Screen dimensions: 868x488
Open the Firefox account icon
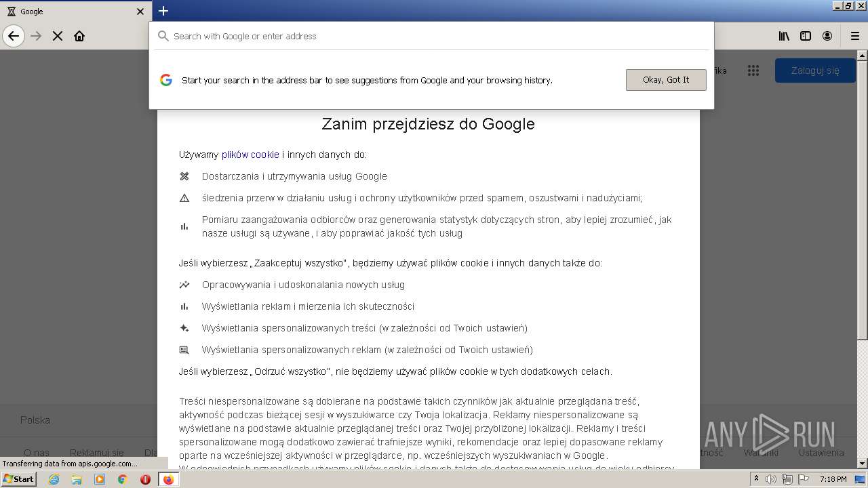827,36
